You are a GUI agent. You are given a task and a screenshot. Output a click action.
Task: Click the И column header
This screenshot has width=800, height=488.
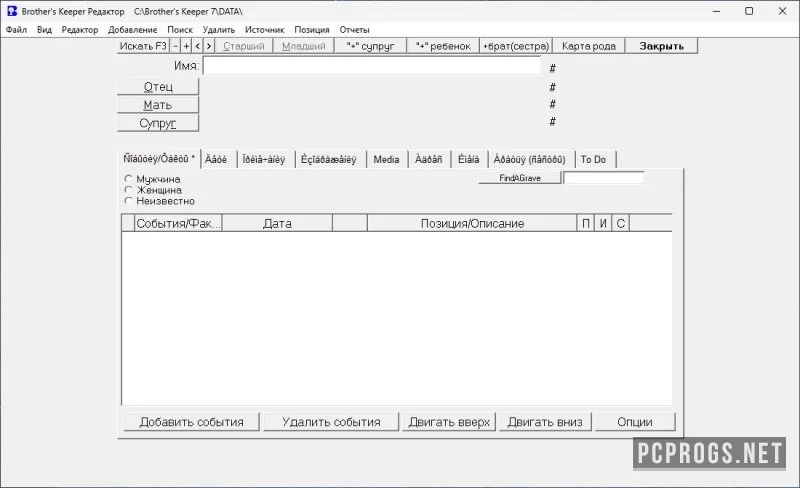coord(603,223)
